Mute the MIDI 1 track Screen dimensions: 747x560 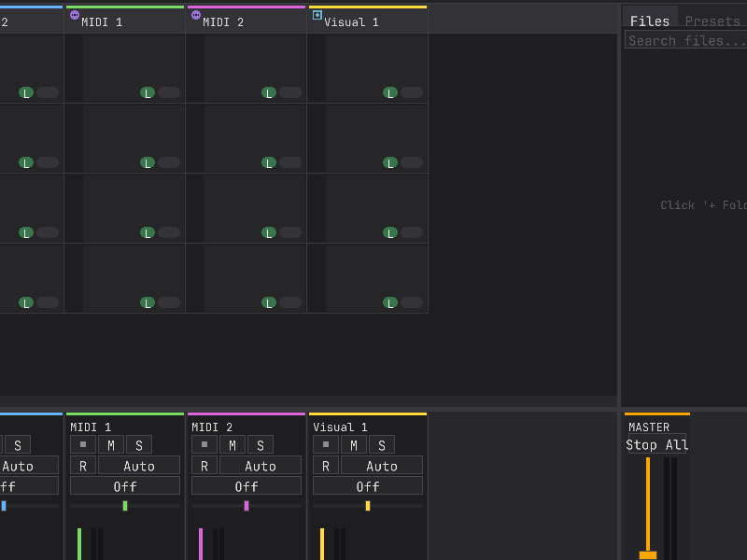click(111, 445)
